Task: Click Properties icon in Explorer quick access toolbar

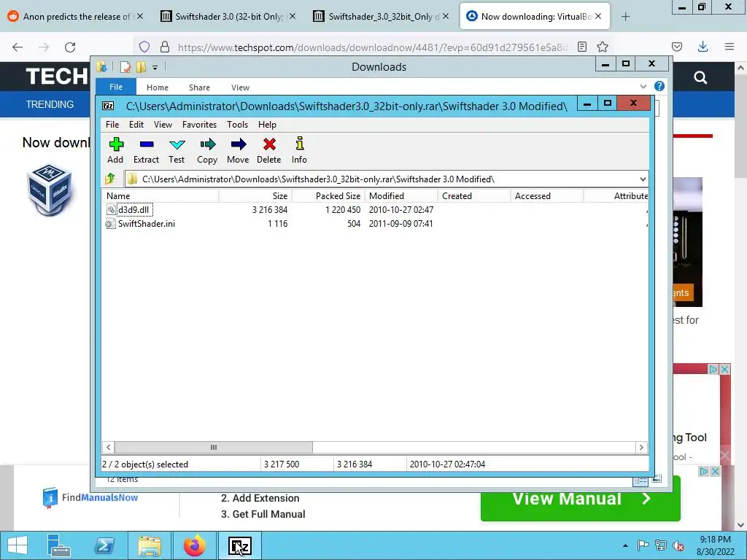Action: [125, 67]
